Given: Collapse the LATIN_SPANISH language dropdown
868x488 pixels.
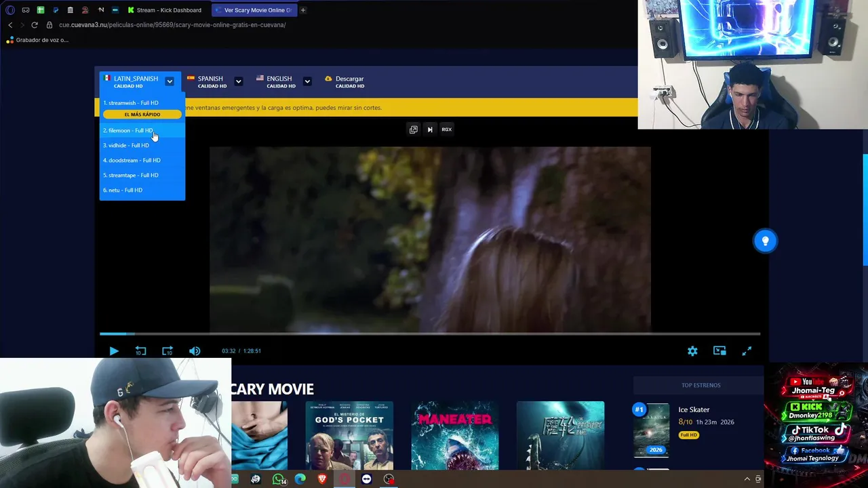Looking at the screenshot, I should (x=170, y=81).
